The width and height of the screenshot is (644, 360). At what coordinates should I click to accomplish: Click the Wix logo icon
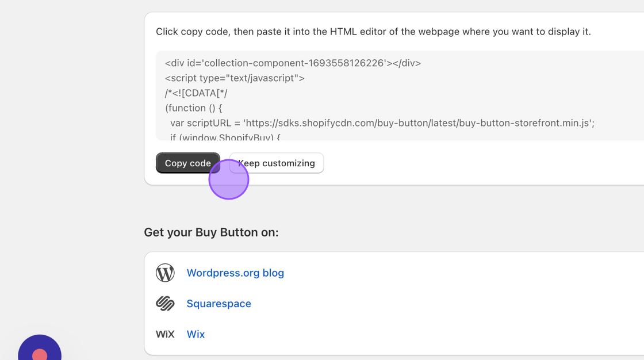(x=165, y=334)
